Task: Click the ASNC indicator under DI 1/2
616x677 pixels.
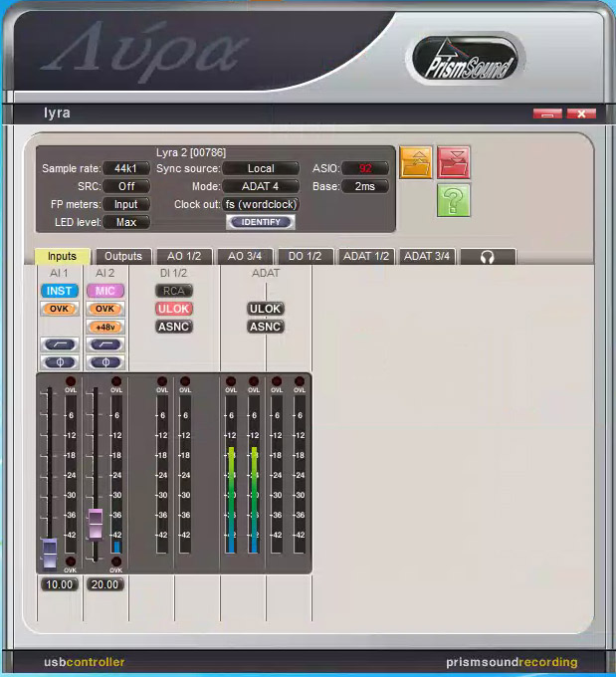Action: [174, 327]
